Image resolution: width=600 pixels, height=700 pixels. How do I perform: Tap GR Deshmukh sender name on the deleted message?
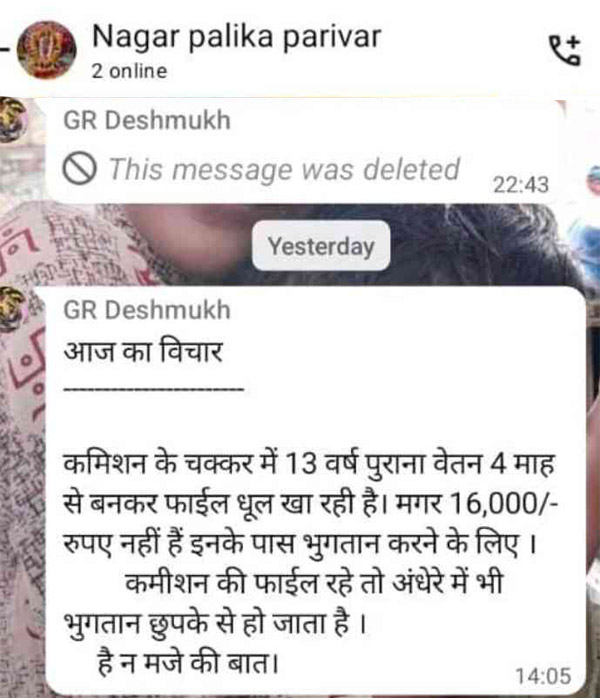tap(147, 121)
